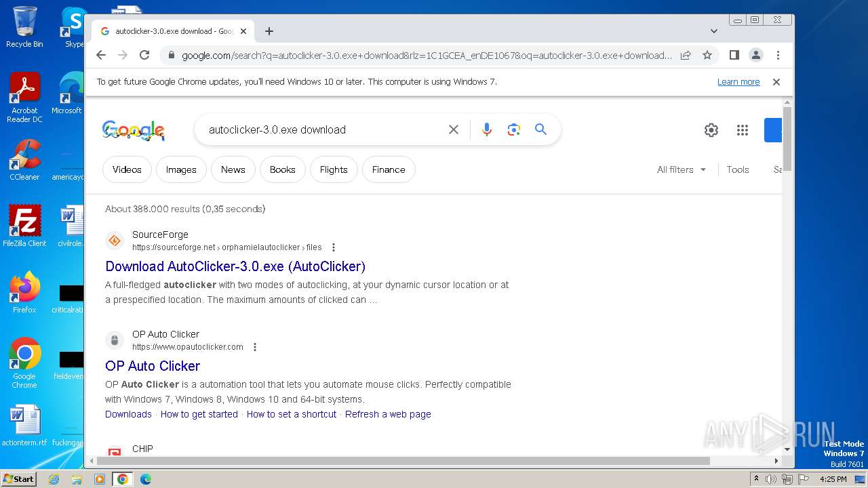The height and width of the screenshot is (488, 868).
Task: Filter results by Flights
Action: [334, 169]
